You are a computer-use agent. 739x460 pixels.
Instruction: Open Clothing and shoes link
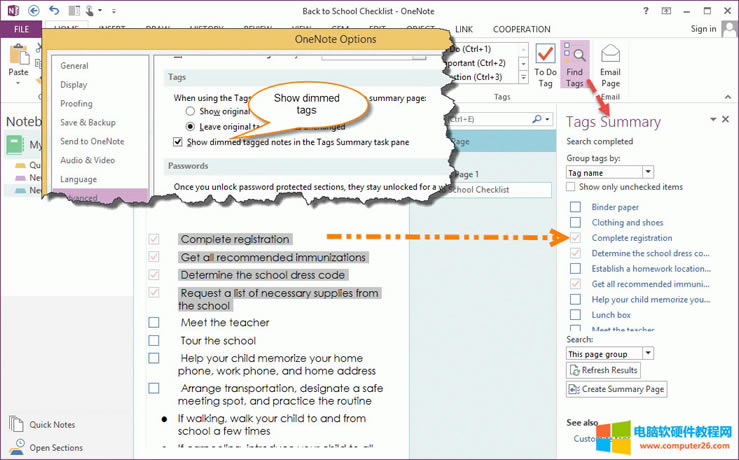(x=627, y=222)
